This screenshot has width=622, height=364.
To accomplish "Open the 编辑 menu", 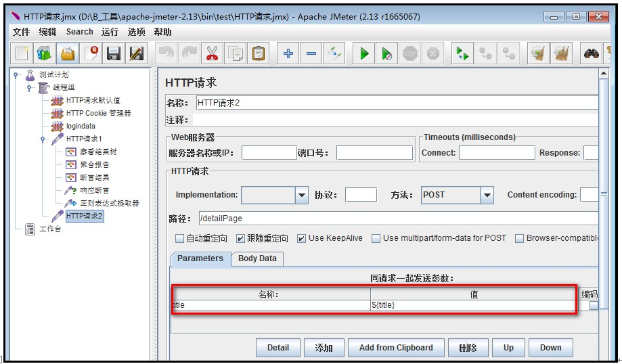I will 47,32.
